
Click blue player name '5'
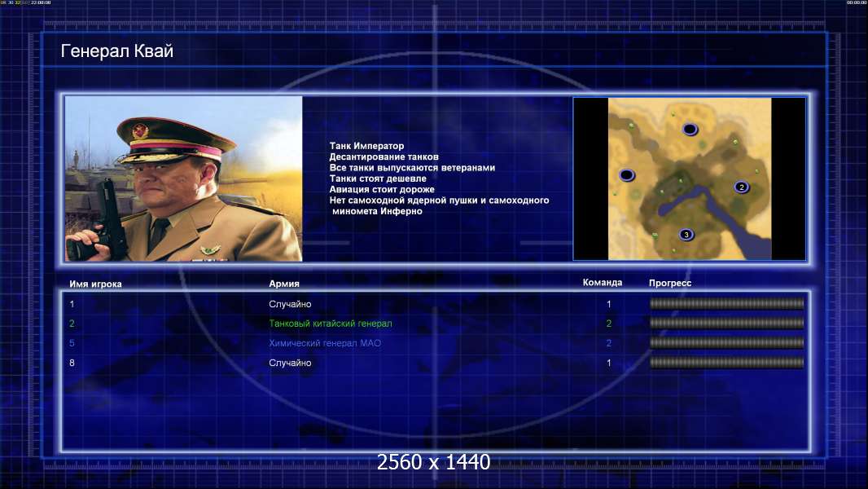[x=72, y=343]
